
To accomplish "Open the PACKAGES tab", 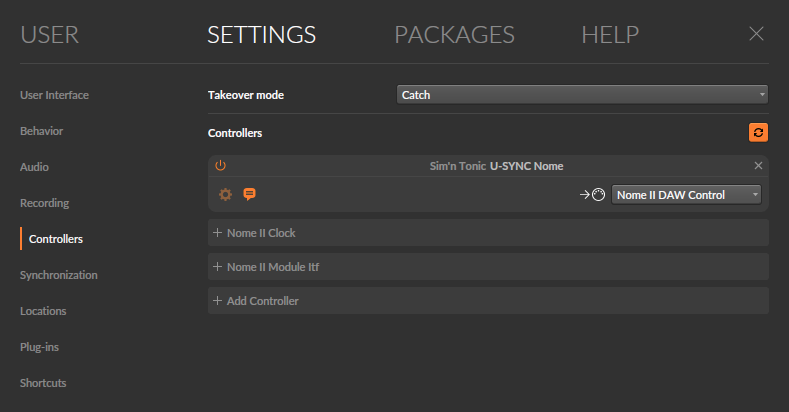I will (x=454, y=35).
